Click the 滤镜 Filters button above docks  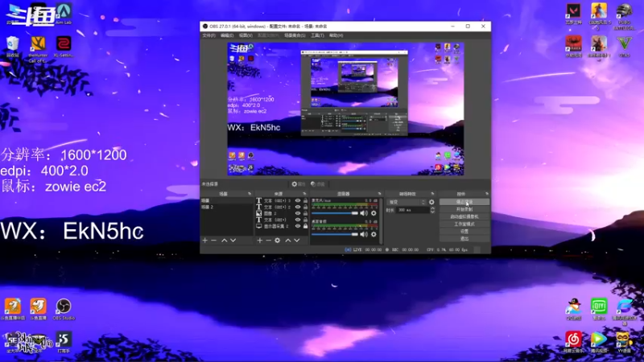point(318,184)
